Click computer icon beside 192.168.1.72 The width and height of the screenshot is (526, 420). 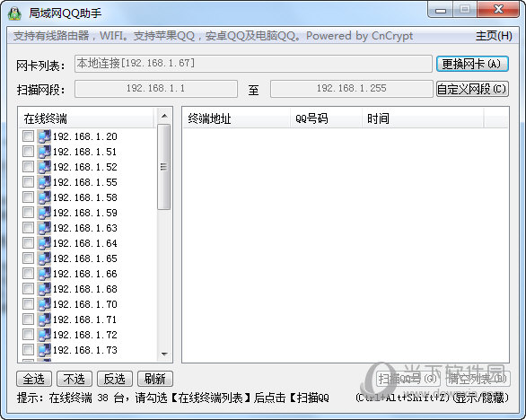click(44, 335)
